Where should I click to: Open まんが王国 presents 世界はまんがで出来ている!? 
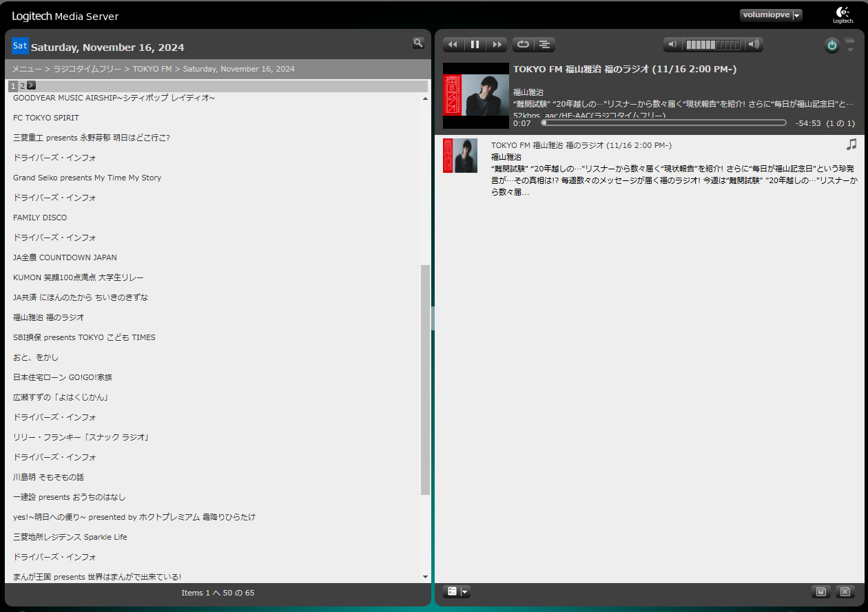(97, 577)
